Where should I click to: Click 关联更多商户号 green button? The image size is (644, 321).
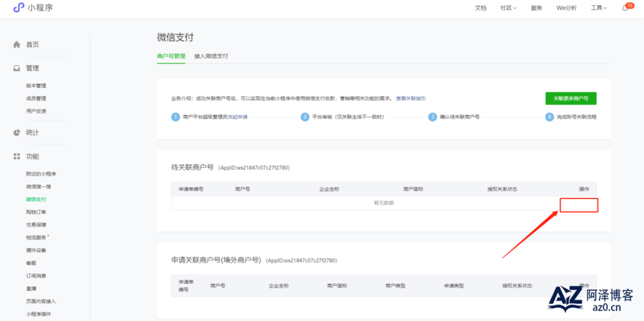coord(571,99)
